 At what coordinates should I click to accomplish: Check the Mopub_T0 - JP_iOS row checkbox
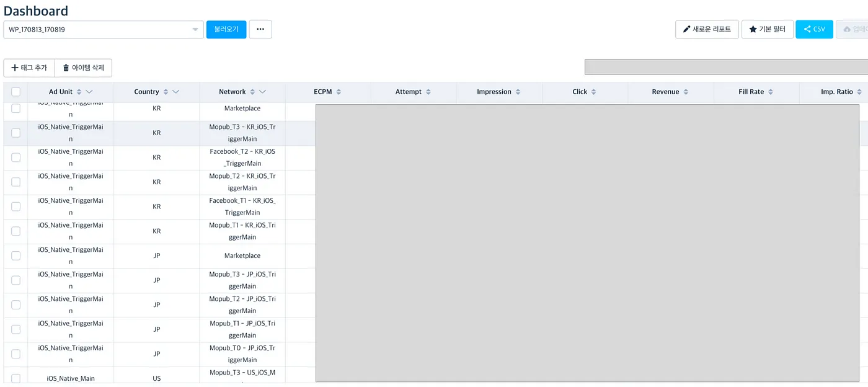click(x=15, y=354)
